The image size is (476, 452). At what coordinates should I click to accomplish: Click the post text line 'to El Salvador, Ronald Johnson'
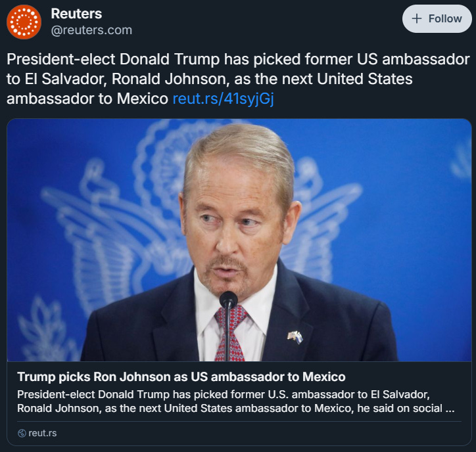210,79
